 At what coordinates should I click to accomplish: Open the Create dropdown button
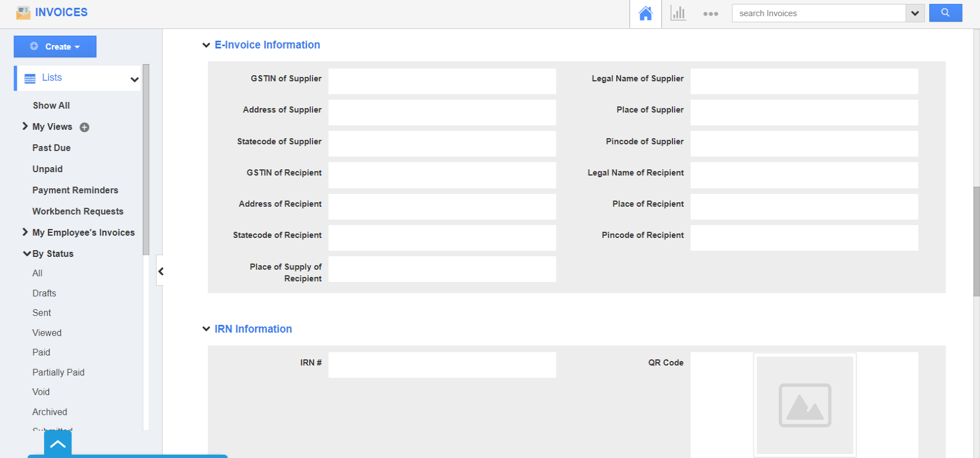coord(55,47)
